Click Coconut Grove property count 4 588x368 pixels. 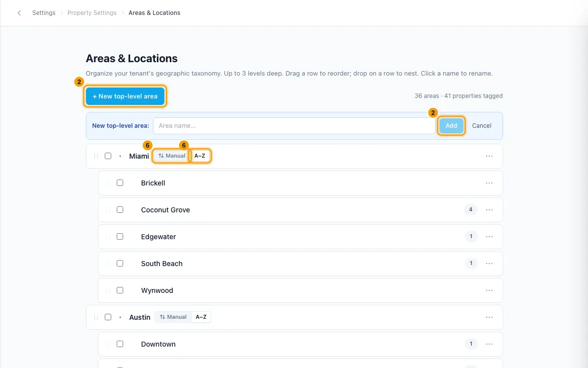coord(471,209)
